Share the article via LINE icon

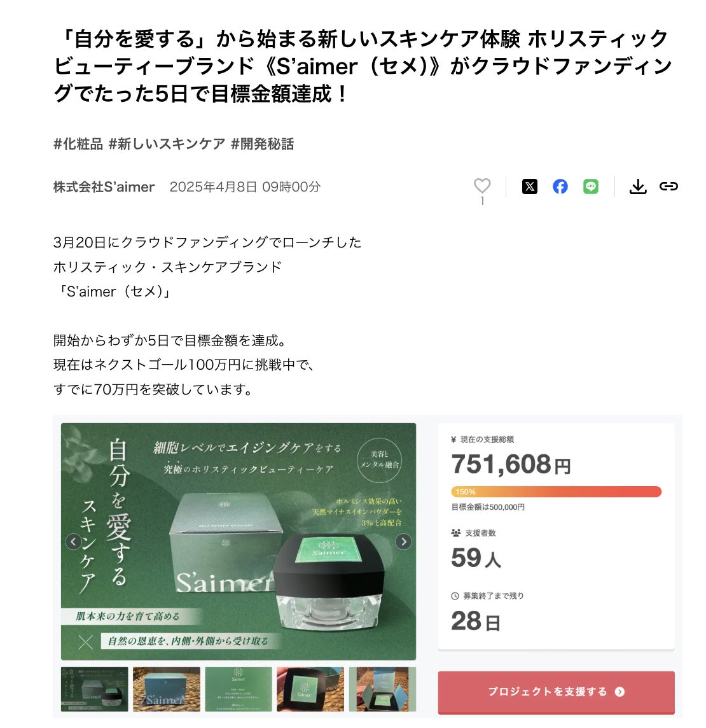[x=590, y=186]
